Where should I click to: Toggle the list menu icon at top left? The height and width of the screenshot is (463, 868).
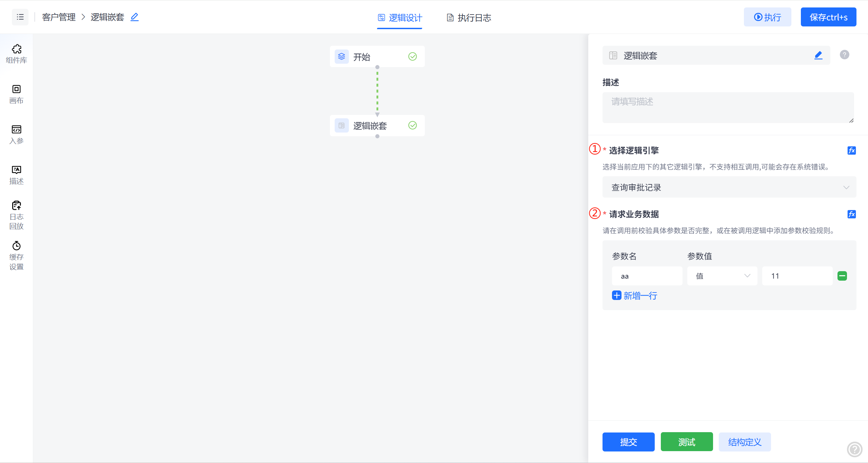pyautogui.click(x=20, y=17)
